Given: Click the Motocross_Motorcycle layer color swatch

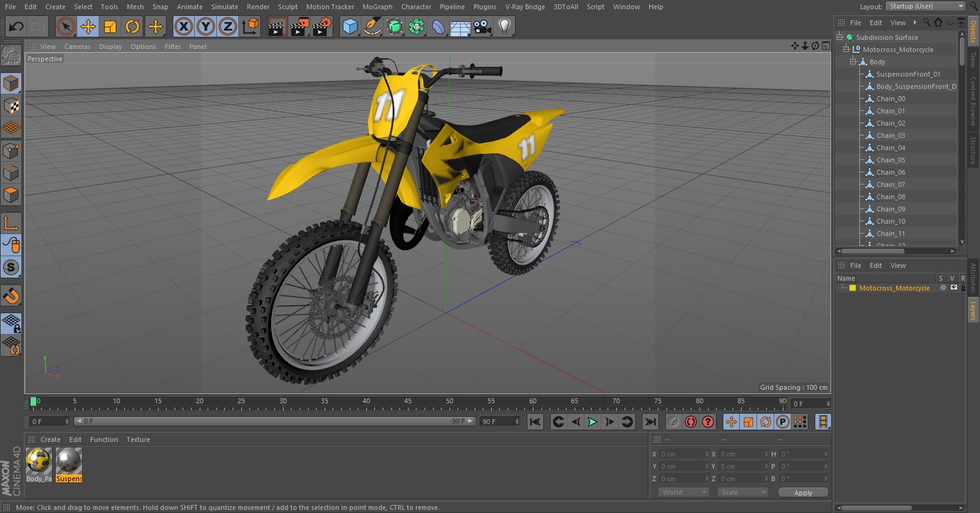Looking at the screenshot, I should (853, 288).
